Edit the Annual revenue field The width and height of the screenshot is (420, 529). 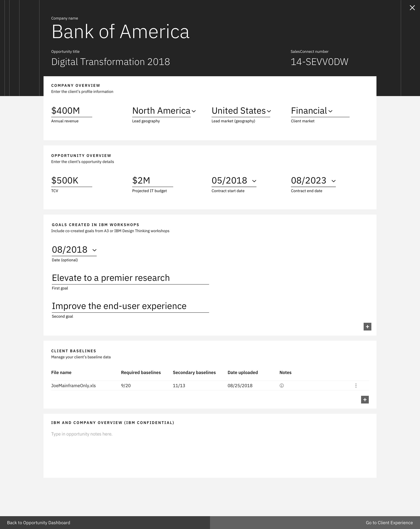click(72, 111)
